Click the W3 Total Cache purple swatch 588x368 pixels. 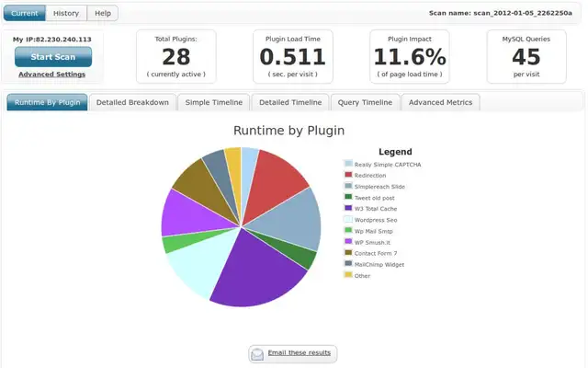point(348,208)
